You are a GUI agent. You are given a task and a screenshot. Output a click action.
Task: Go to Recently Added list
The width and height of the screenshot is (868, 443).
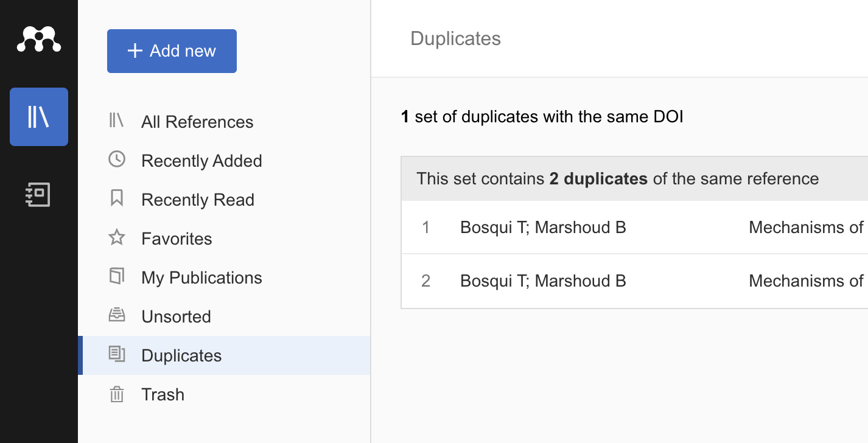coord(201,161)
